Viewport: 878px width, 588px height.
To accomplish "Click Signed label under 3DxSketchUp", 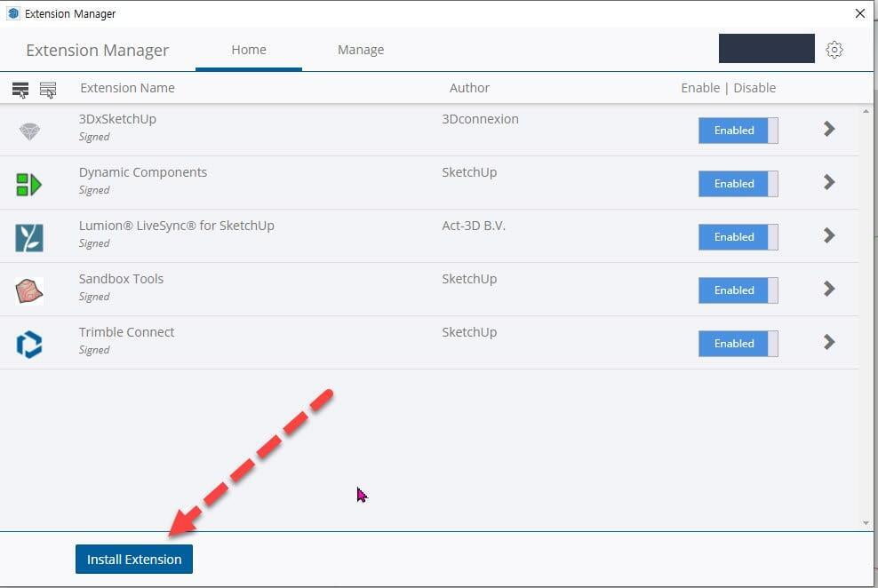I will [94, 137].
